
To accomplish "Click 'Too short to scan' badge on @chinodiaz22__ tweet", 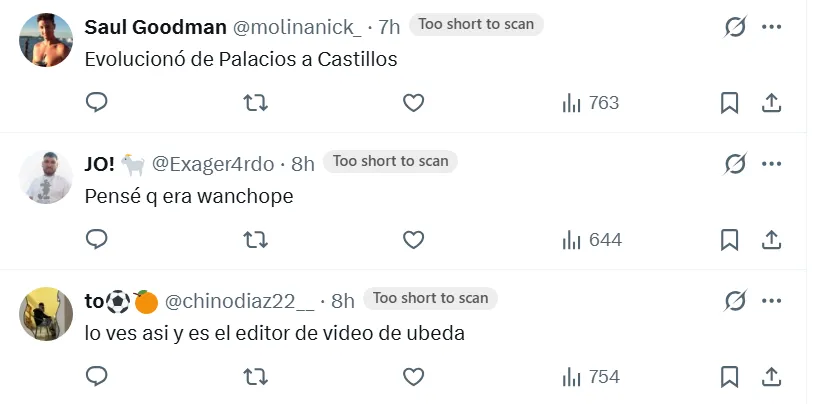I will [430, 298].
